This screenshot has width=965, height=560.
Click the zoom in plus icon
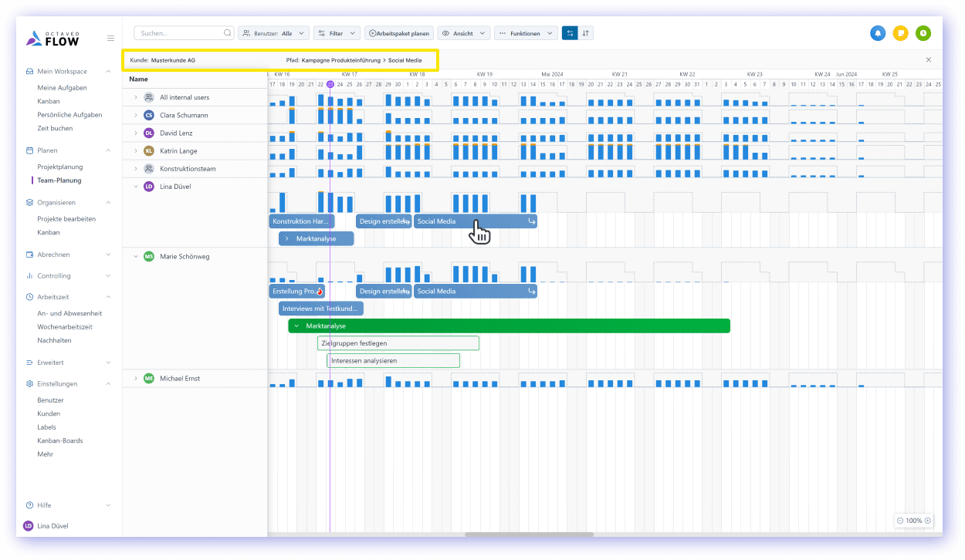click(928, 521)
